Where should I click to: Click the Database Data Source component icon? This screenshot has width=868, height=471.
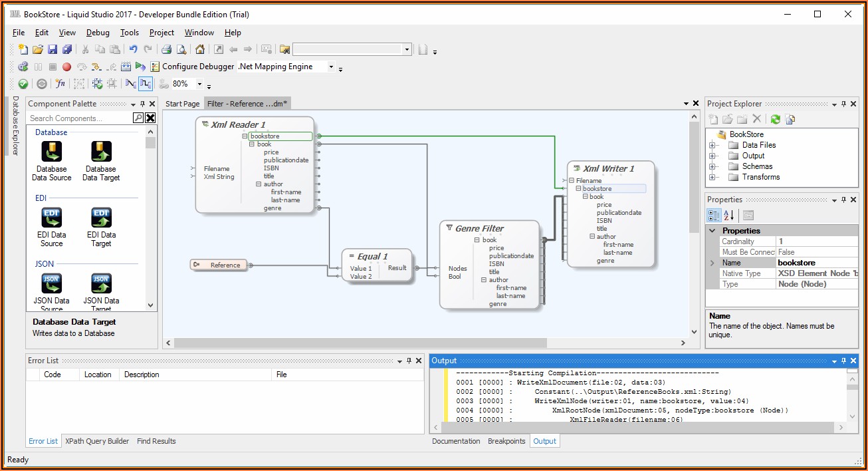pos(51,152)
